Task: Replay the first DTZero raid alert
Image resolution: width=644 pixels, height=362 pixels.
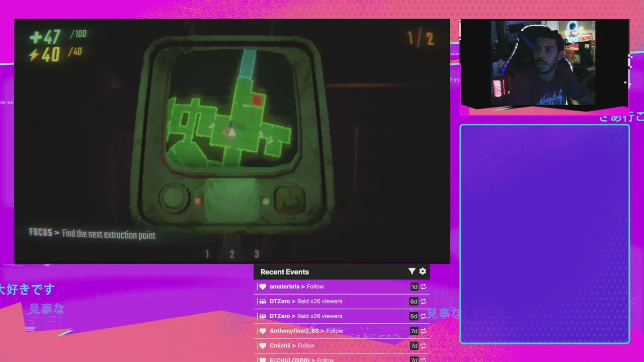Action: (424, 302)
